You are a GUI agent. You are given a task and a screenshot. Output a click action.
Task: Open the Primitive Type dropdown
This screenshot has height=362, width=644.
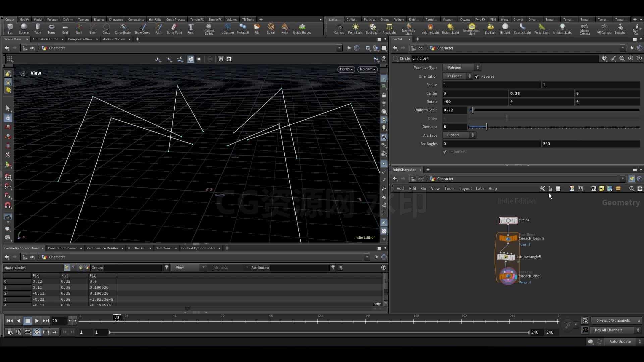(462, 68)
